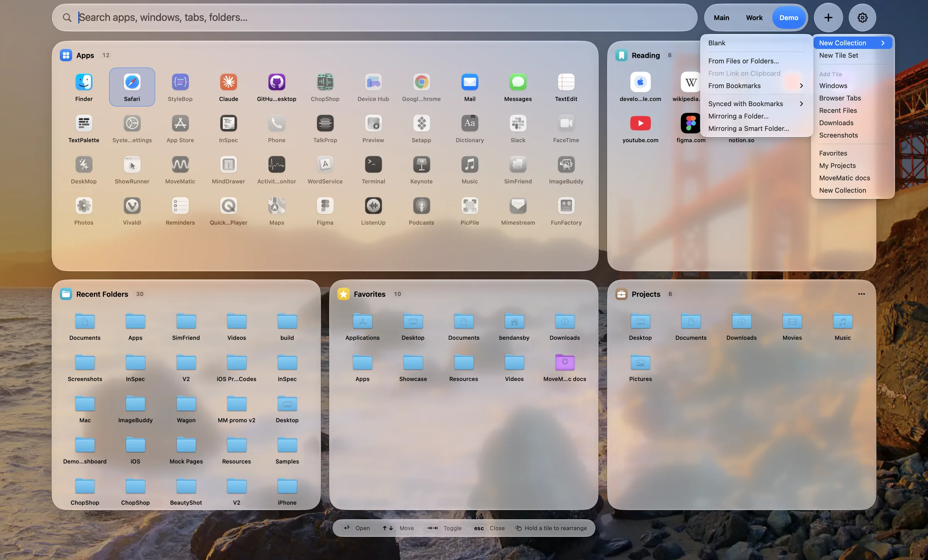Add a Recent Files tile

click(853, 111)
